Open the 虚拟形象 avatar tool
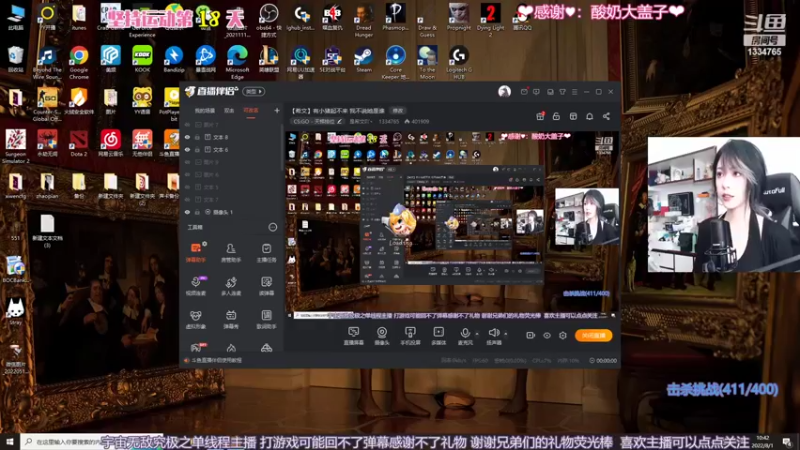 click(195, 319)
